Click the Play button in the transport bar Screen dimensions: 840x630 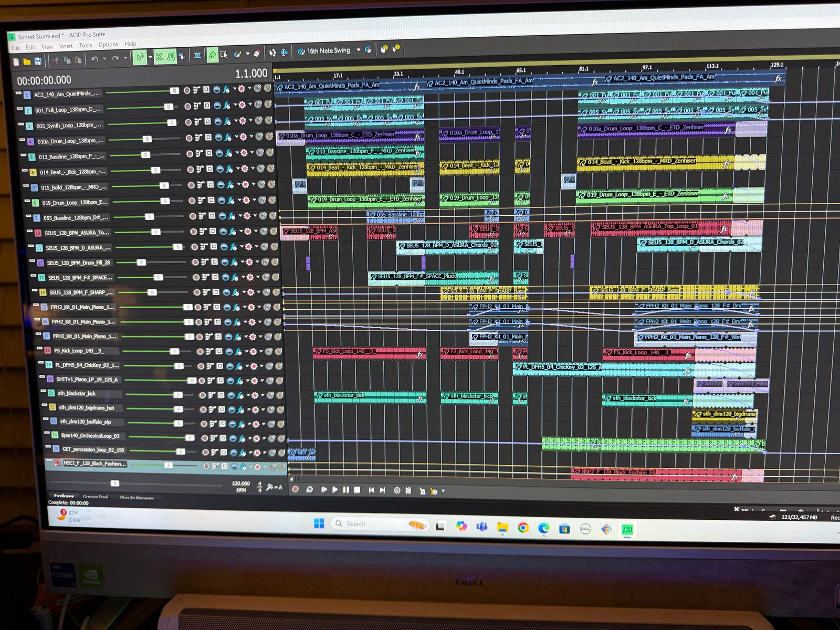334,490
